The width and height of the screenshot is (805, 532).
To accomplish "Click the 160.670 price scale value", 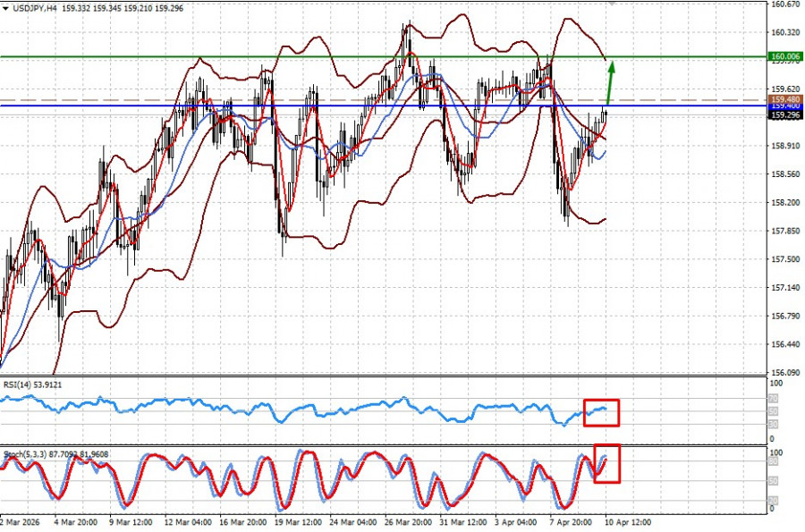I will (785, 4).
